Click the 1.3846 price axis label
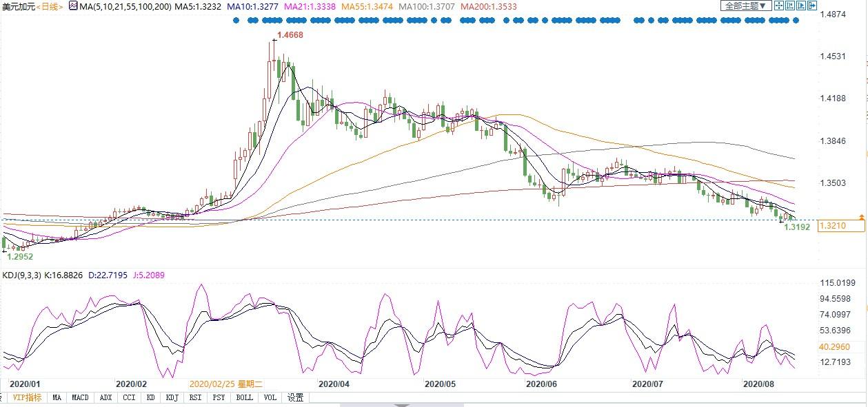This screenshot has height=407, width=868. 831,140
